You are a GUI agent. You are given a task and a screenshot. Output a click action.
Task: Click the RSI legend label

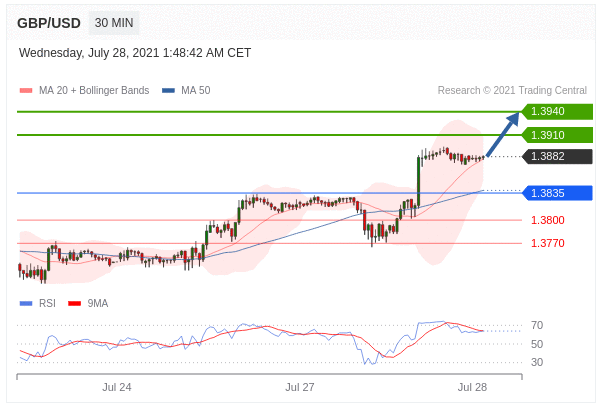(x=47, y=304)
